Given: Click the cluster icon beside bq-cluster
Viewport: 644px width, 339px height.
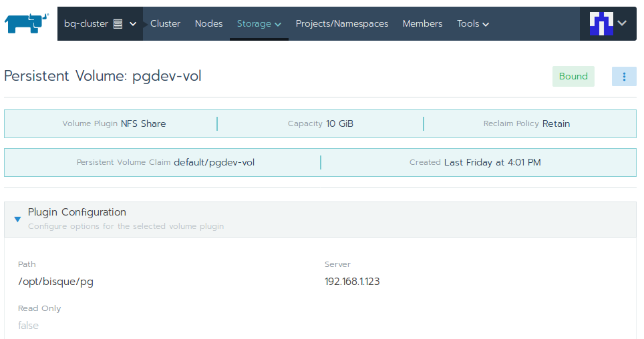Looking at the screenshot, I should pyautogui.click(x=118, y=24).
